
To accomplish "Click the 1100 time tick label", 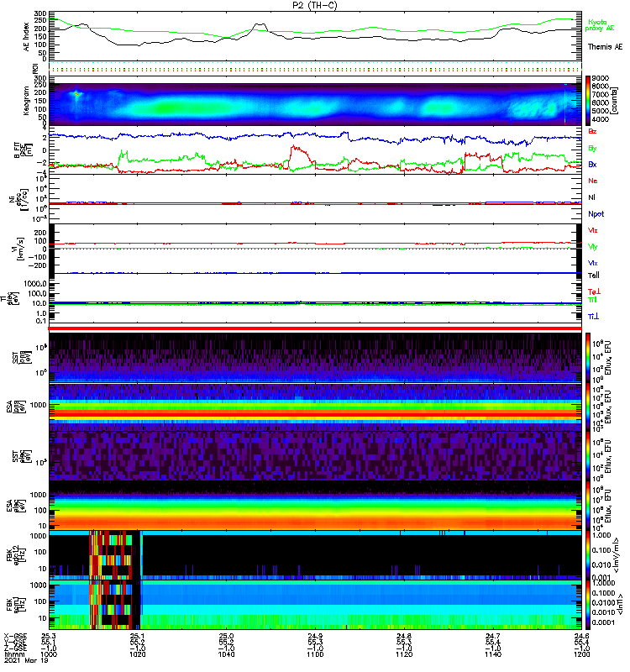I will pos(315,654).
